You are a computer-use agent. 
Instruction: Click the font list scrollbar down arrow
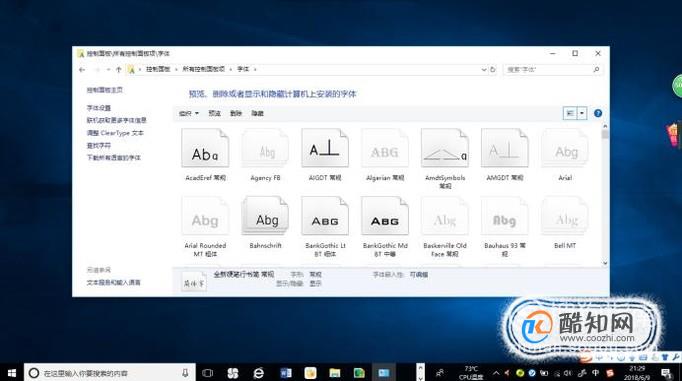click(605, 263)
